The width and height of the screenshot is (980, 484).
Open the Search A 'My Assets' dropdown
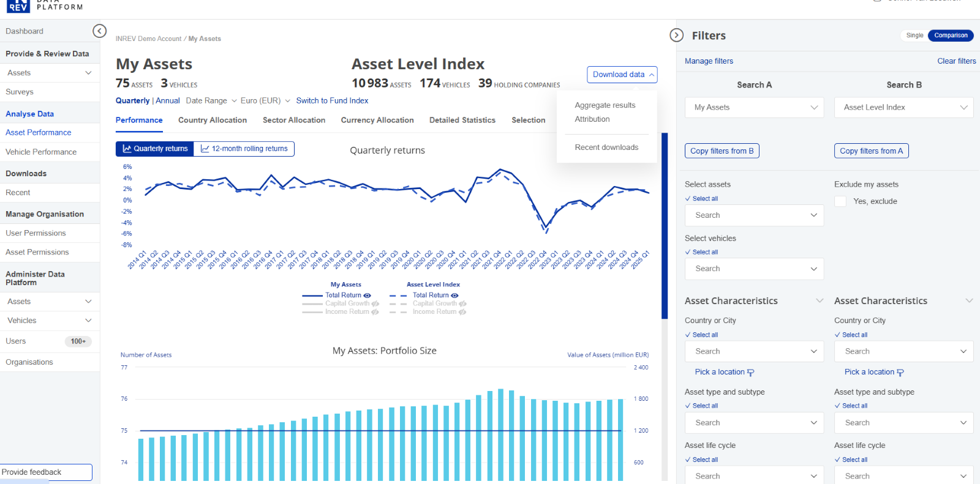[x=754, y=108]
